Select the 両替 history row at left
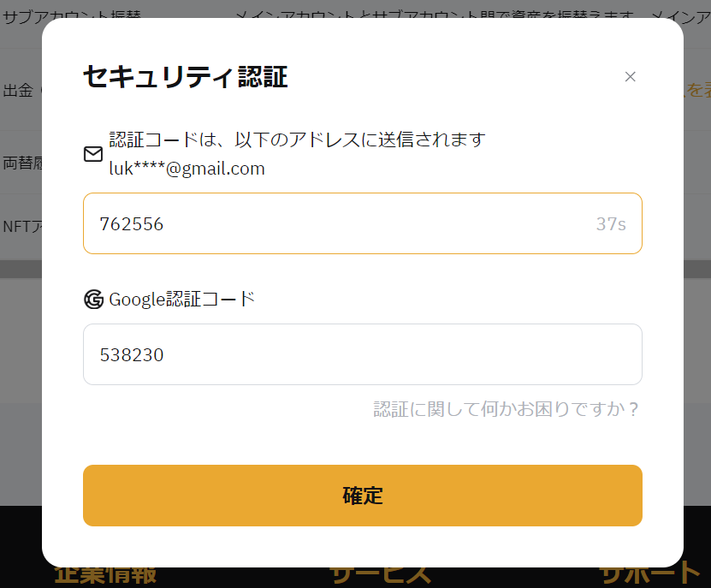The height and width of the screenshot is (588, 711). (21, 163)
